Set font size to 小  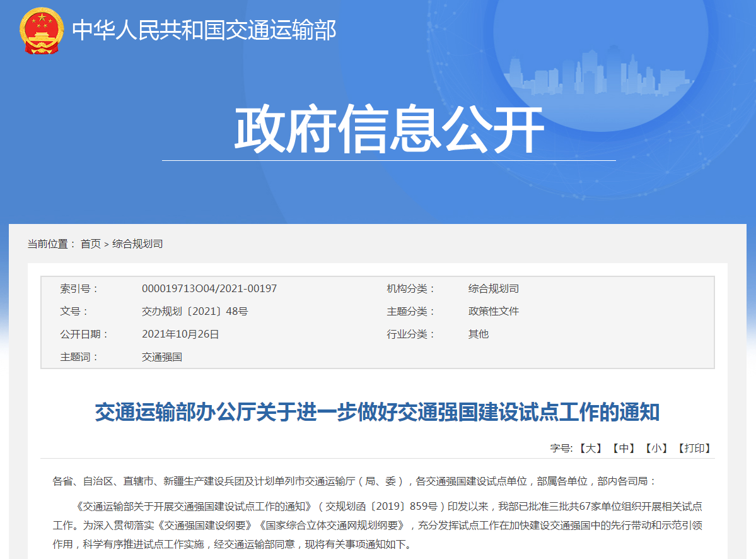point(656,449)
